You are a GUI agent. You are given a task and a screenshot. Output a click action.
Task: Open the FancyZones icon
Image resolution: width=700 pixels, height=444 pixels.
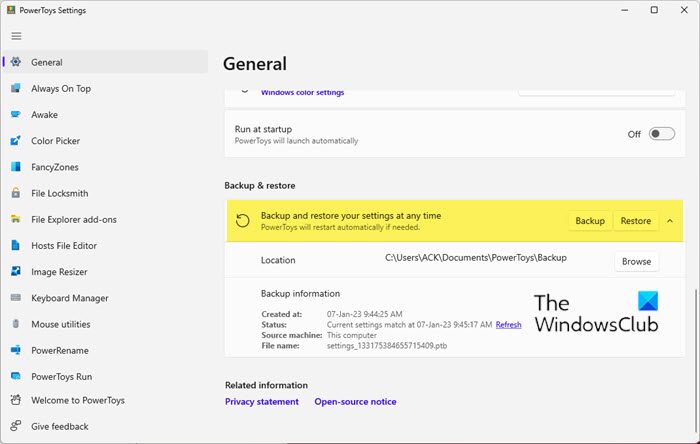pos(16,167)
